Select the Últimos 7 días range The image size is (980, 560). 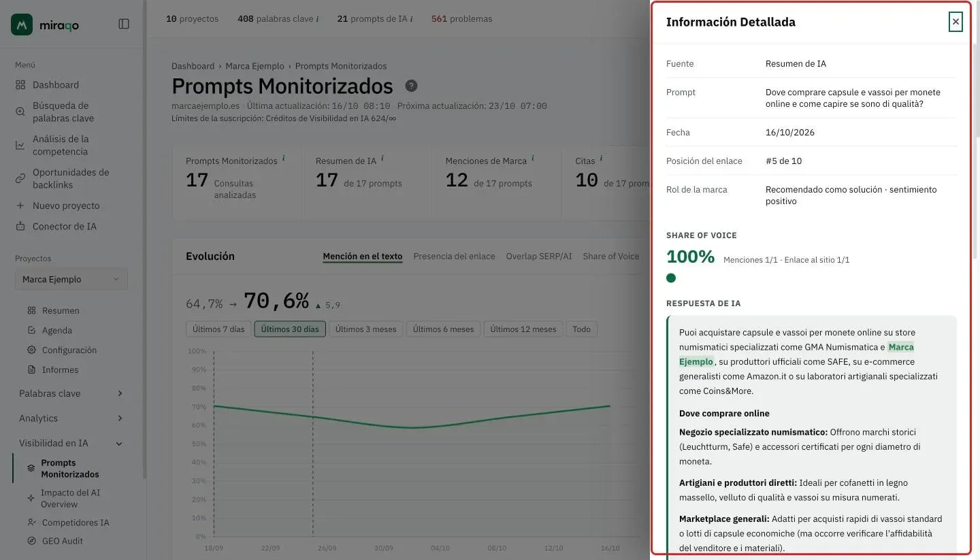[x=218, y=329]
